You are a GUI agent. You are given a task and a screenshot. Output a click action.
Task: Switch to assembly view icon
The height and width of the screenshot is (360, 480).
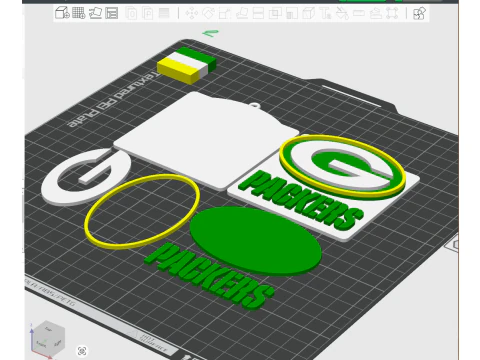coord(420,14)
